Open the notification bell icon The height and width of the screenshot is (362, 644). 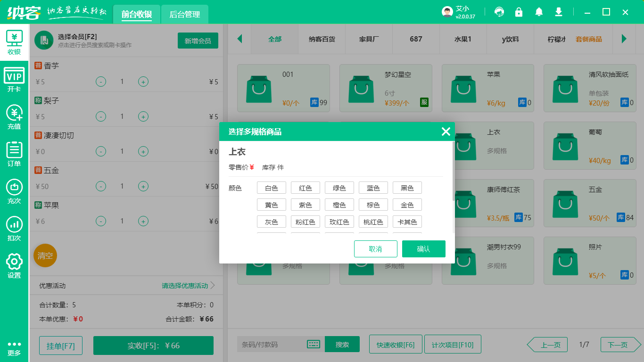539,12
